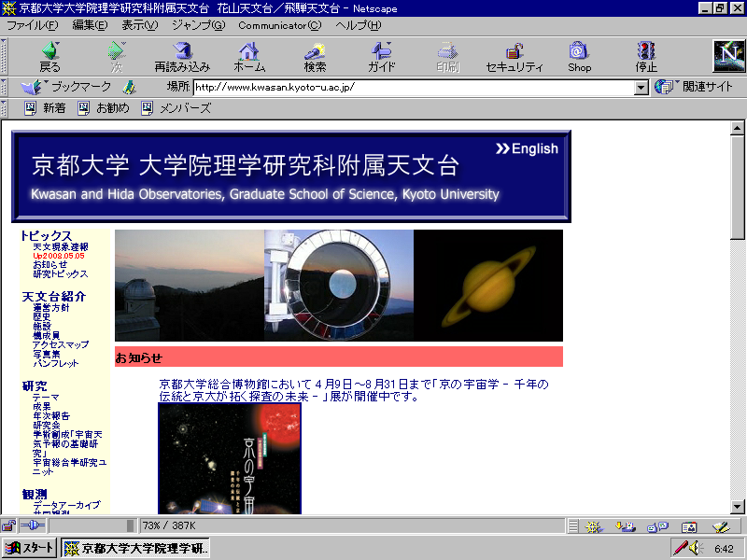Open the 運営方針 sidebar link
The image size is (747, 560).
click(51, 308)
